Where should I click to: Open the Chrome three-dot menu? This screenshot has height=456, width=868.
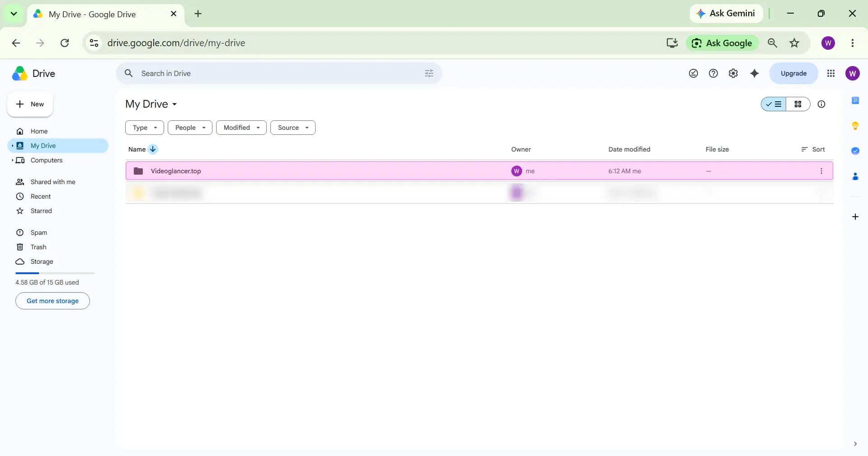coord(853,43)
